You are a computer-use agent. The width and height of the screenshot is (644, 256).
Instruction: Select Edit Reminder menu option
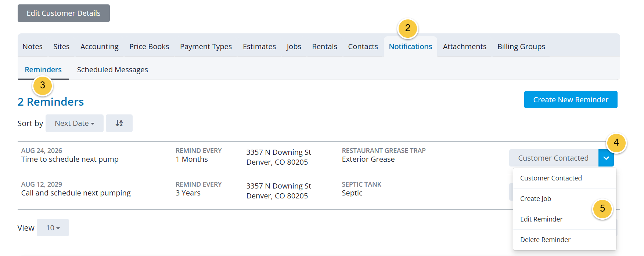point(564,219)
